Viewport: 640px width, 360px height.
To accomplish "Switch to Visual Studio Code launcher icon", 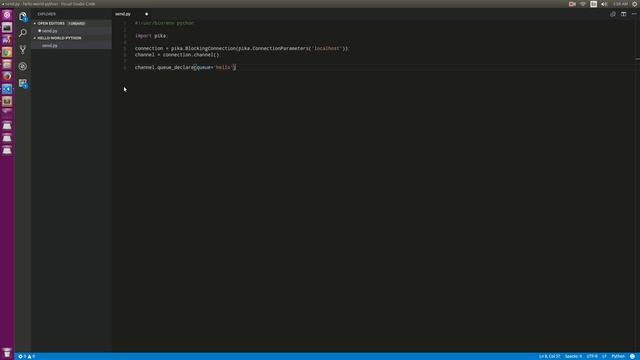I will [7, 89].
